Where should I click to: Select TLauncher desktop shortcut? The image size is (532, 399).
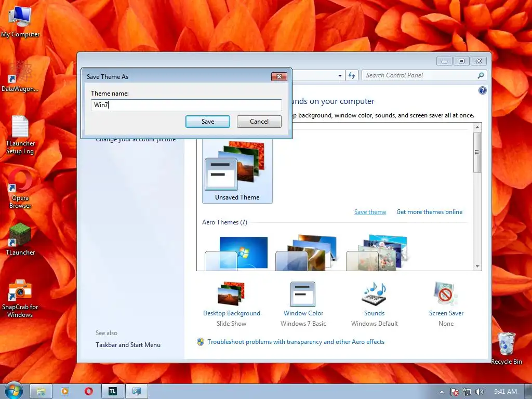[x=20, y=240]
